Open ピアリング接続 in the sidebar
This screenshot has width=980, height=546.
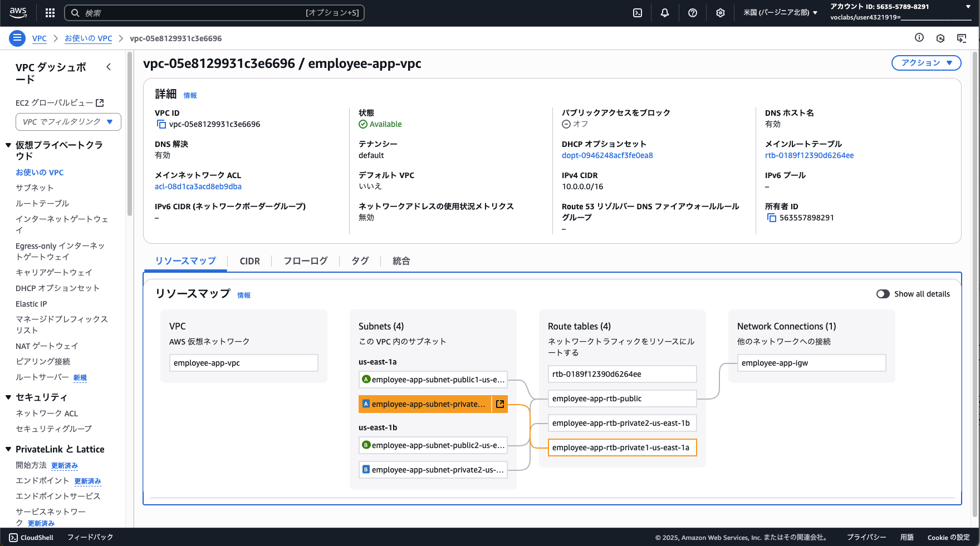coord(43,362)
